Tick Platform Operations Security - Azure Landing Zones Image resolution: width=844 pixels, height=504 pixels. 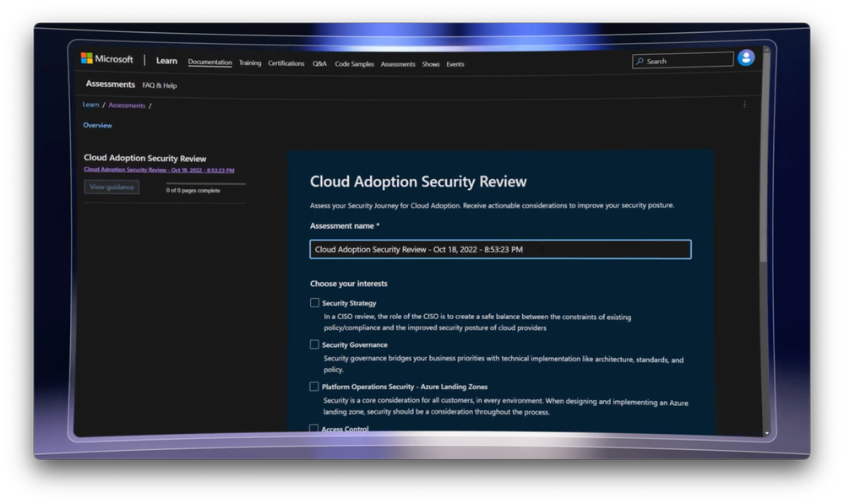click(314, 386)
